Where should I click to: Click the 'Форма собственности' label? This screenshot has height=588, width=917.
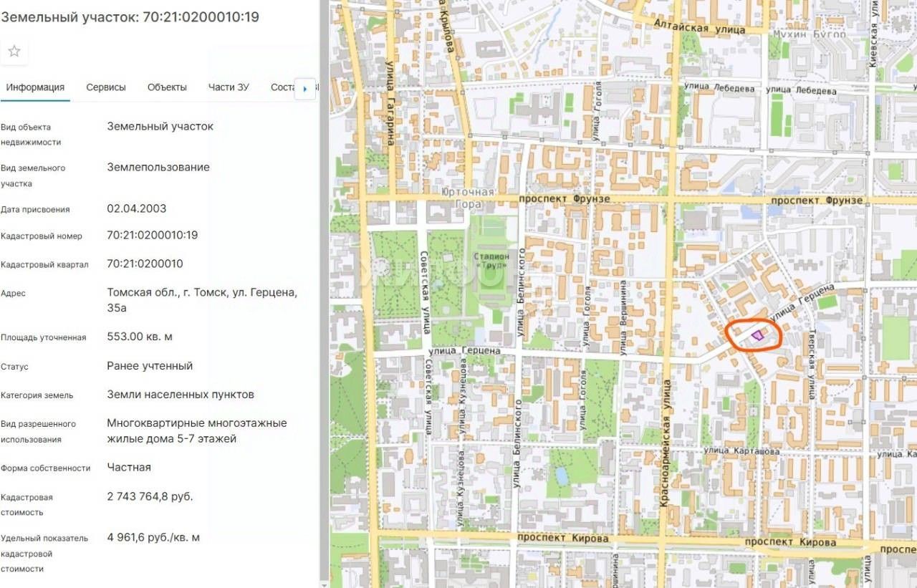point(45,468)
